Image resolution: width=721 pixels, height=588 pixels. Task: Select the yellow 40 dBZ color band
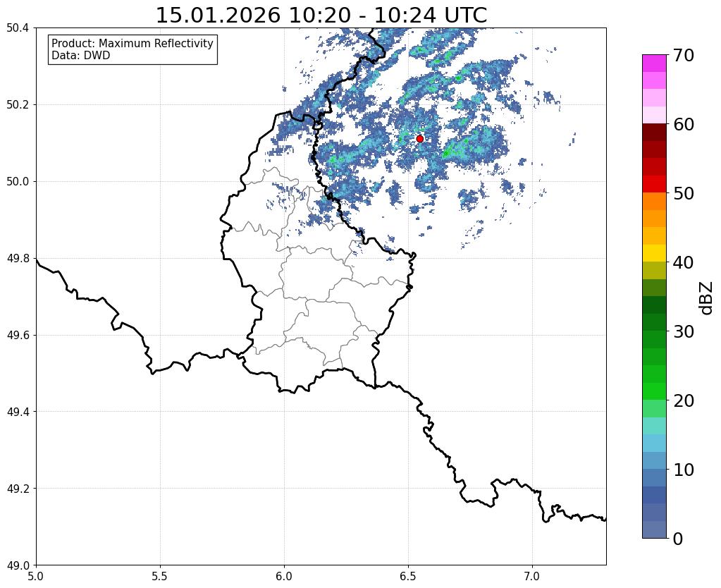pos(654,253)
